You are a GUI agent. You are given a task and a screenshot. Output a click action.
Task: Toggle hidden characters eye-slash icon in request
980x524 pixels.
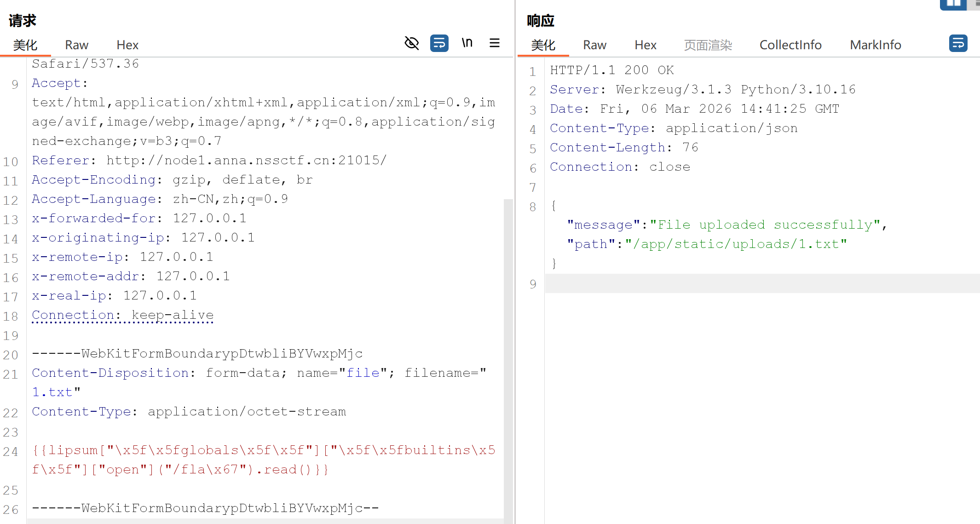tap(411, 43)
